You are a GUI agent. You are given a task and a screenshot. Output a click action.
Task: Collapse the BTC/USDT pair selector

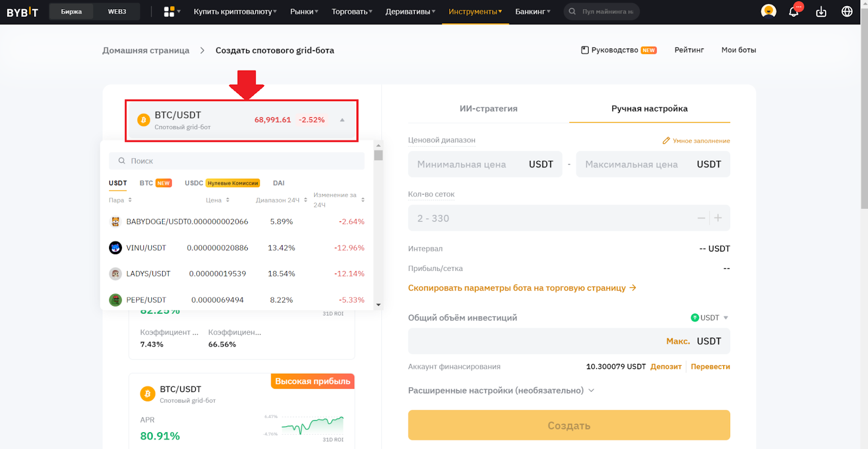point(342,120)
